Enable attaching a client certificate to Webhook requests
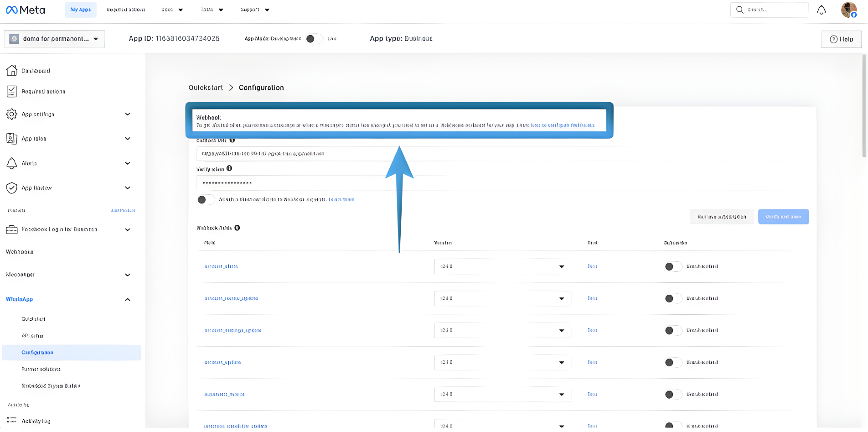Image resolution: width=868 pixels, height=432 pixels. pyautogui.click(x=206, y=199)
